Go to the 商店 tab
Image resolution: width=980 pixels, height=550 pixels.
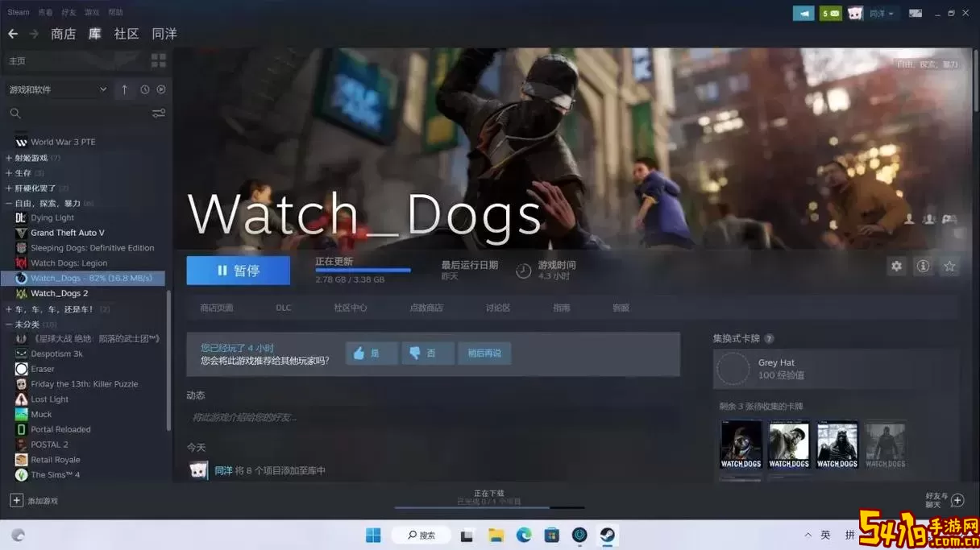pyautogui.click(x=63, y=34)
